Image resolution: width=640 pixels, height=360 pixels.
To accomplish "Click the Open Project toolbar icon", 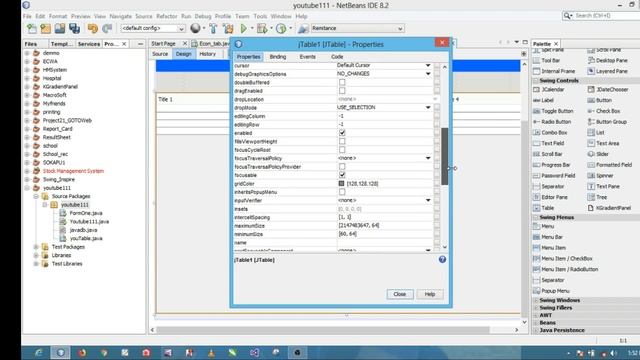I will [60, 28].
